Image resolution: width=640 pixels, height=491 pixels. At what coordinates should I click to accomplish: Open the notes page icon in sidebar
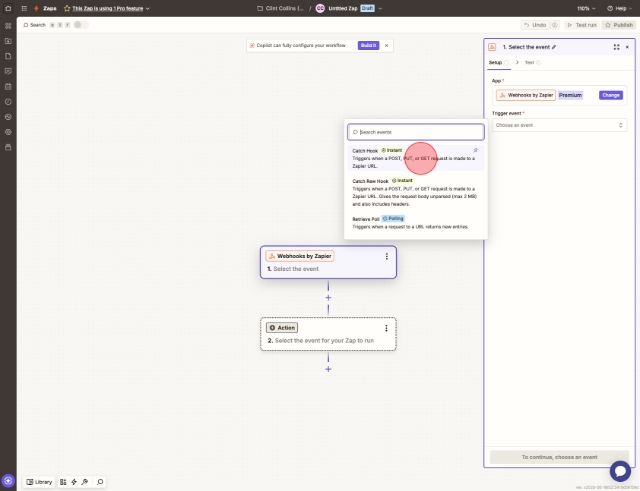[x=8, y=56]
